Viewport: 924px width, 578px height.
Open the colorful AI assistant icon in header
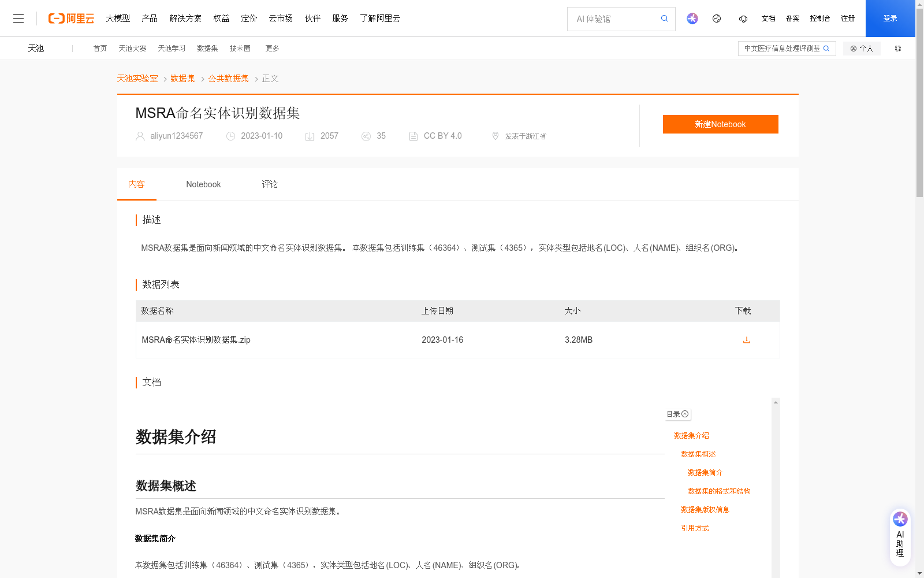click(692, 18)
